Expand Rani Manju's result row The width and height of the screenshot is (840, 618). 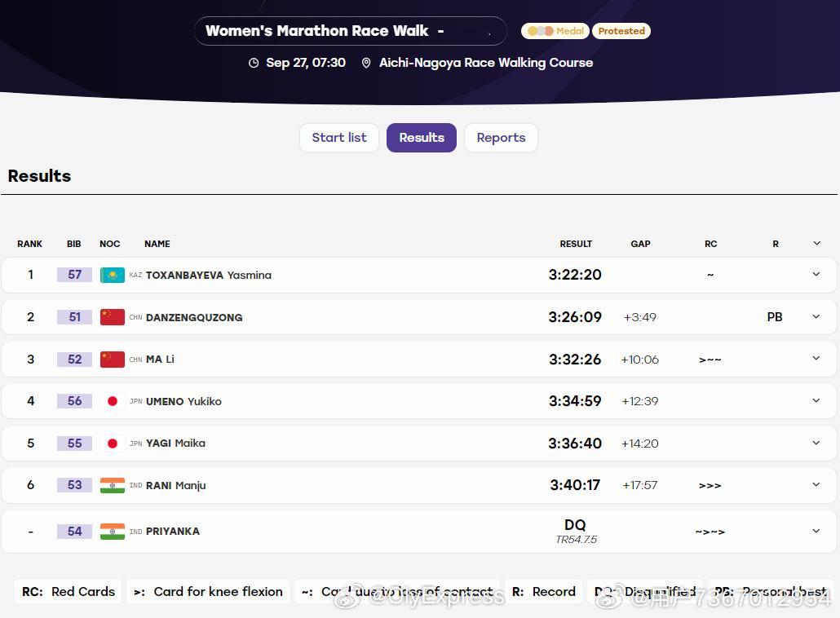tap(816, 484)
